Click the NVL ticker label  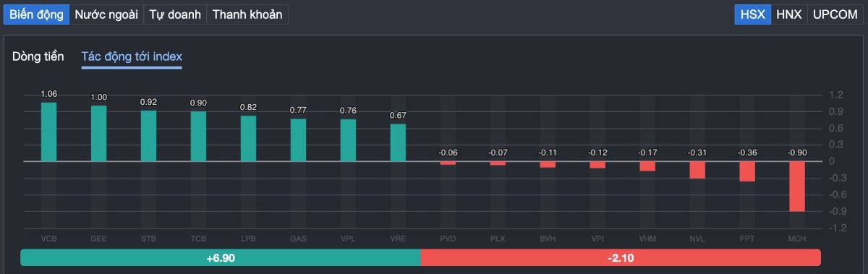697,239
